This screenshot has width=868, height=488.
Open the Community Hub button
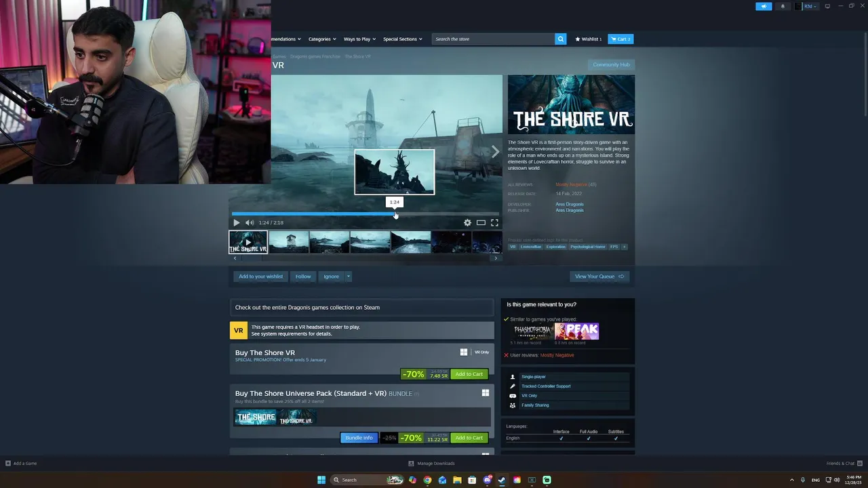pyautogui.click(x=611, y=64)
